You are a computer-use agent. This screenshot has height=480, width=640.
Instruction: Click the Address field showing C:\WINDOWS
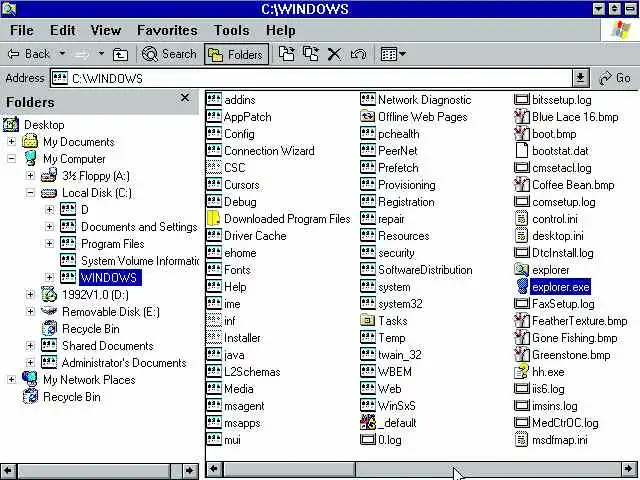click(x=311, y=78)
